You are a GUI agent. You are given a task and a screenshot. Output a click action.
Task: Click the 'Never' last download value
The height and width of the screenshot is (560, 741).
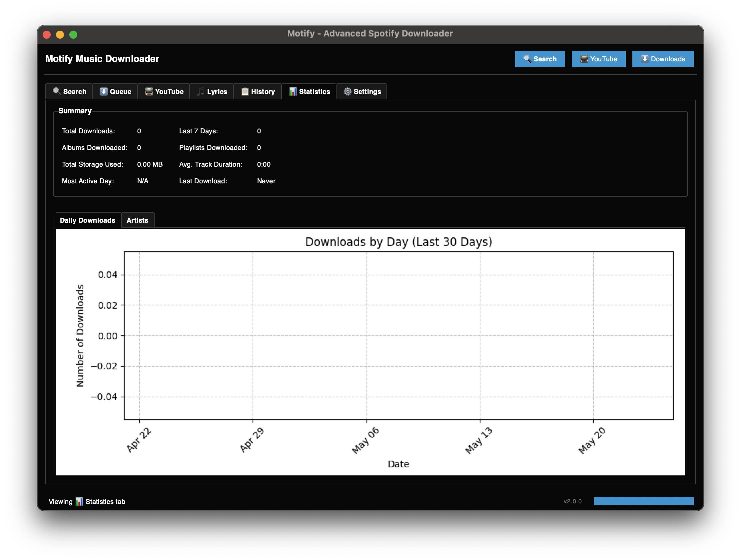pos(266,181)
